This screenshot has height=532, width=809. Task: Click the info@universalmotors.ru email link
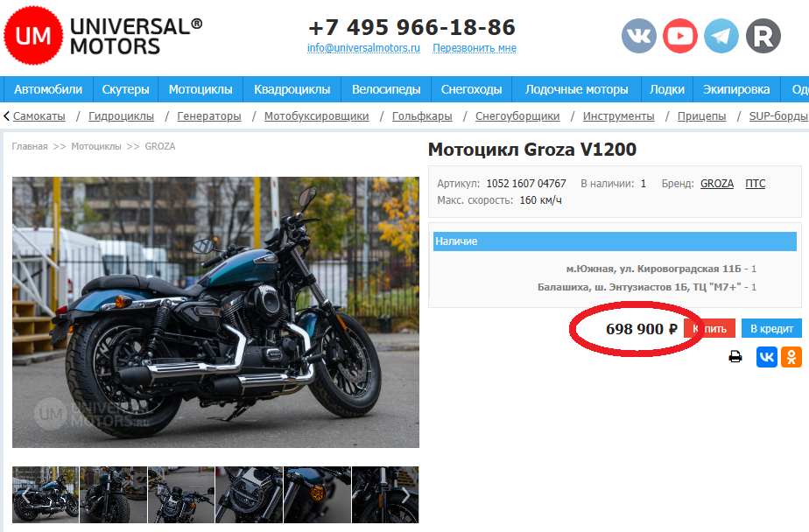coord(363,48)
